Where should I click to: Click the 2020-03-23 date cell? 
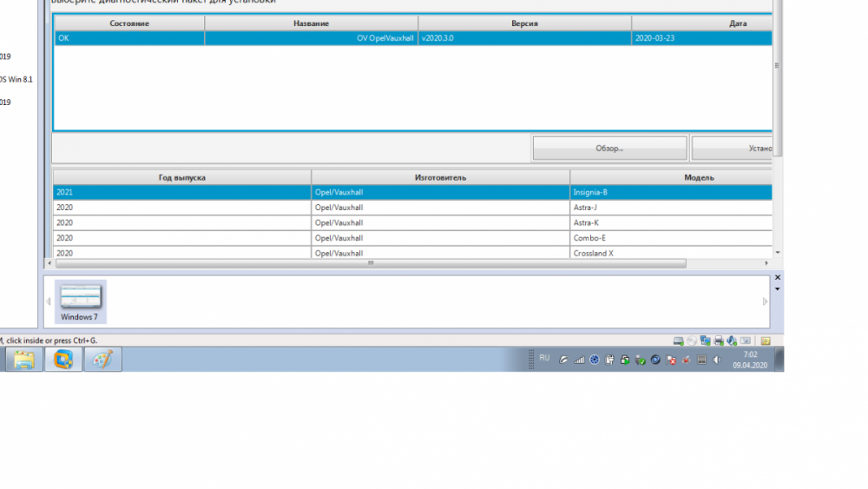point(702,38)
